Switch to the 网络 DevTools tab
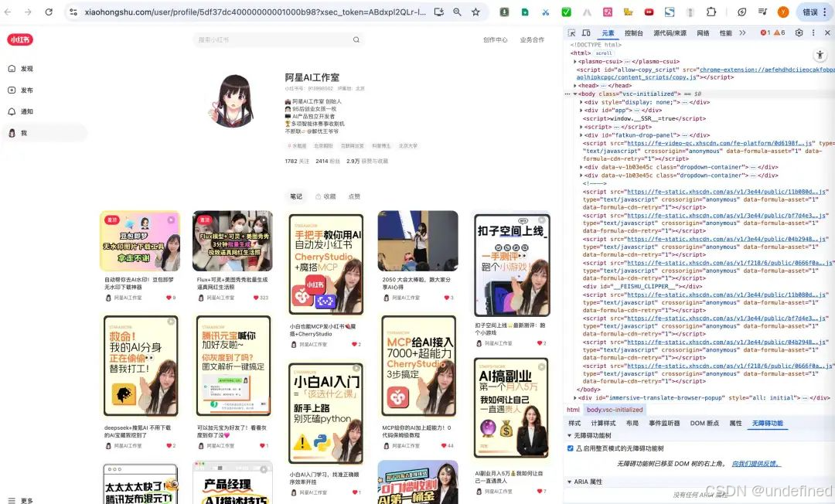The image size is (835, 504). pos(703,33)
